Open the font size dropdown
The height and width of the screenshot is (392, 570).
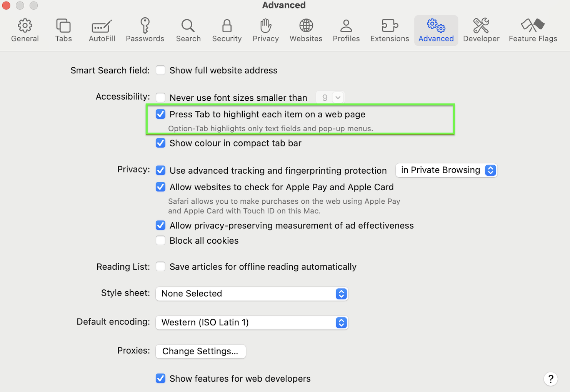tap(330, 97)
